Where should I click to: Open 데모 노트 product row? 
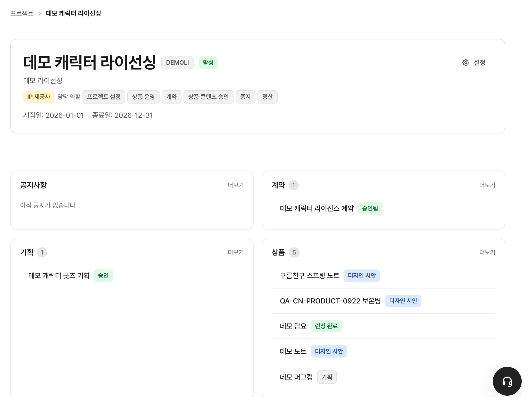point(383,351)
